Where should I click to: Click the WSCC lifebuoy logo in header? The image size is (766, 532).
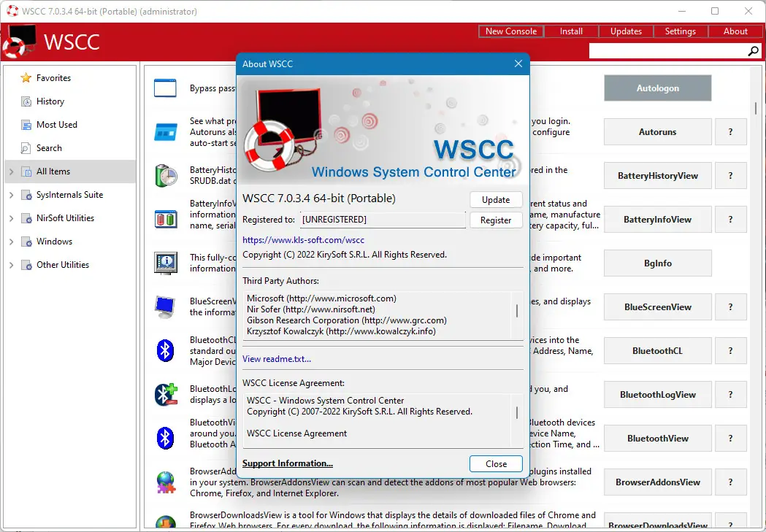(x=18, y=42)
